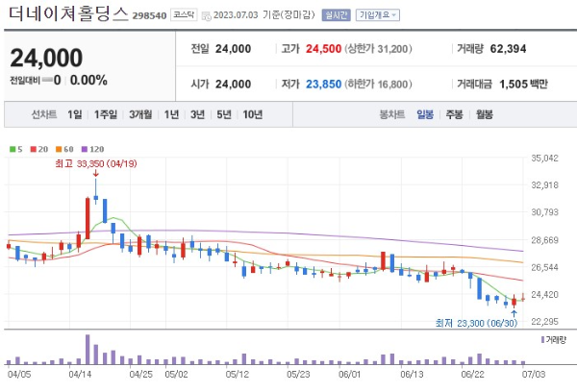
Task: Click the red 20-day average legend swatch
Action: click(x=34, y=149)
